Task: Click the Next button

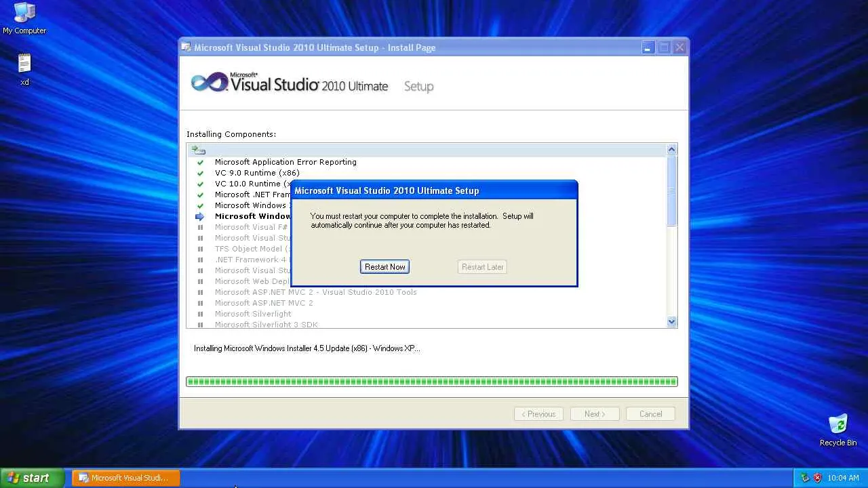Action: coord(595,414)
